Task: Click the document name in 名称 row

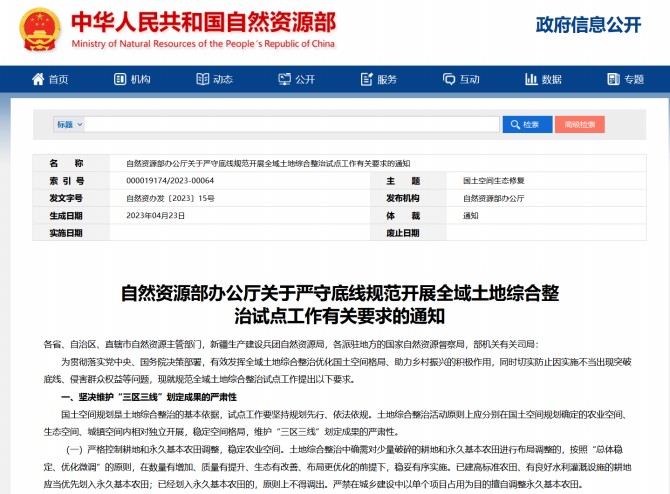Action: [267, 164]
